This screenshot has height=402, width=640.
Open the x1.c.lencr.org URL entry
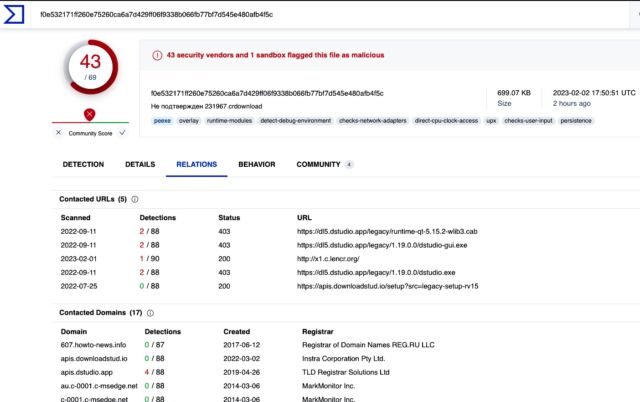[x=329, y=258]
